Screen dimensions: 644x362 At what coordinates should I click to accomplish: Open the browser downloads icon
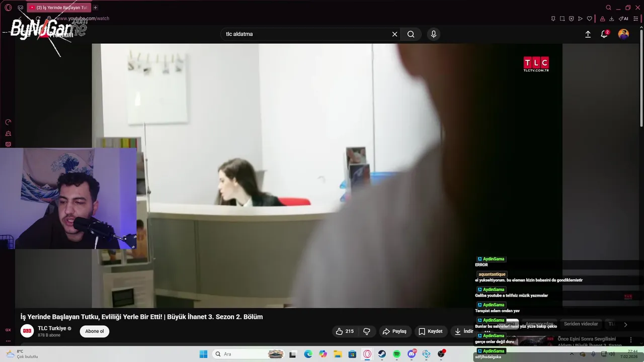(611, 19)
